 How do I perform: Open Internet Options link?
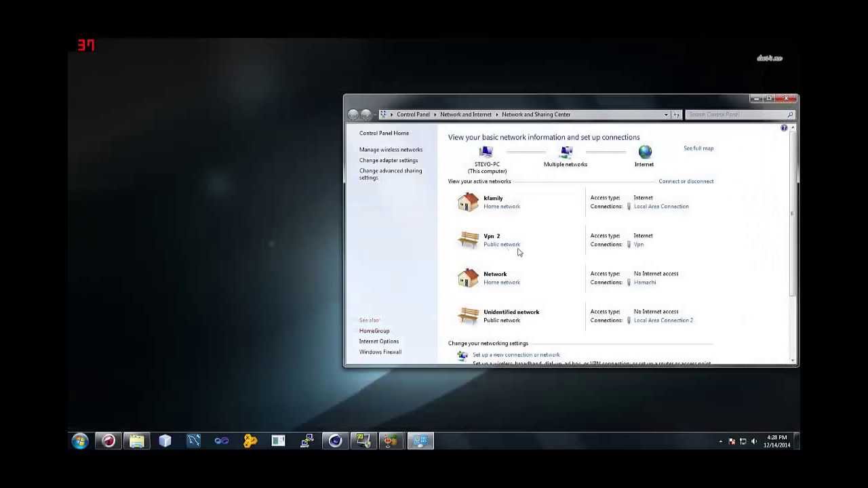pos(379,342)
